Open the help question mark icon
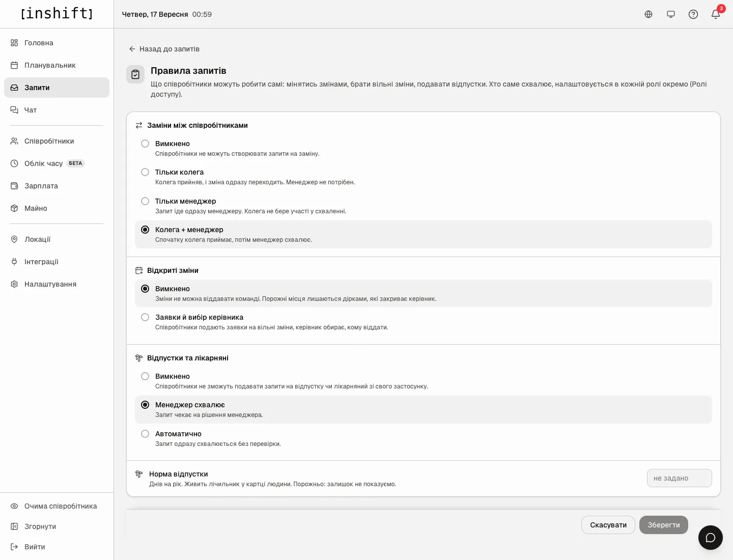The image size is (733, 560). [x=693, y=14]
